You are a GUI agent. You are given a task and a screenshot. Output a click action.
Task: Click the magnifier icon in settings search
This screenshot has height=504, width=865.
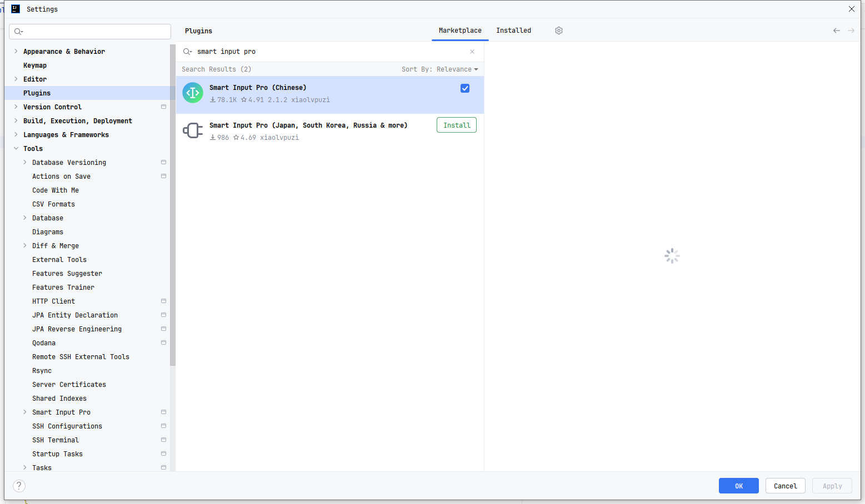pos(18,31)
